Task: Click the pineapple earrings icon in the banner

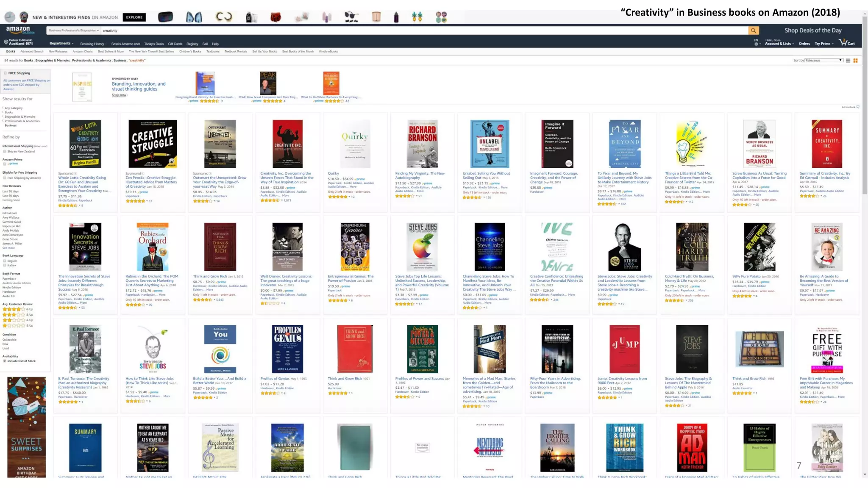Action: coord(417,17)
